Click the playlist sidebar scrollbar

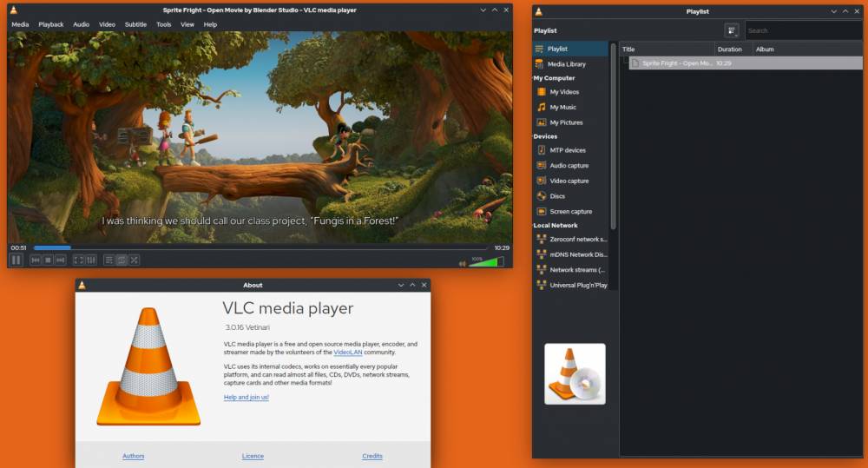click(613, 135)
